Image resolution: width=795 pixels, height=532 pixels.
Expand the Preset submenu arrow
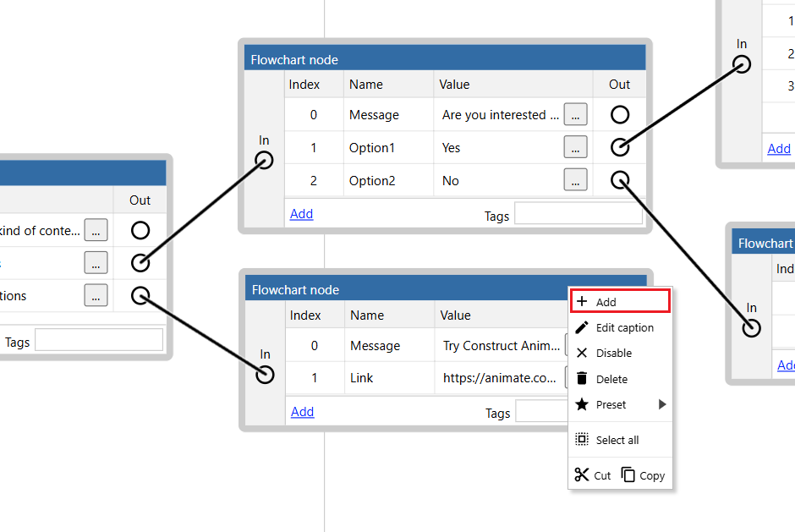pos(662,404)
